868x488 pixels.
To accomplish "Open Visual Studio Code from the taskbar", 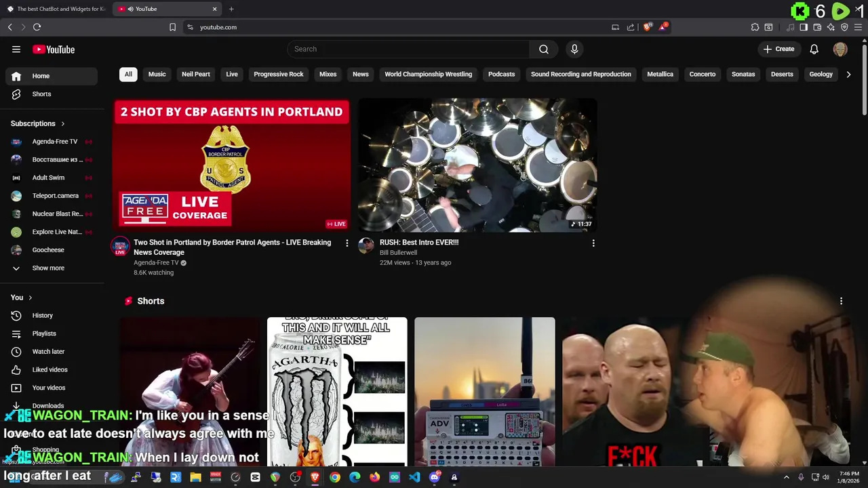I will [414, 477].
